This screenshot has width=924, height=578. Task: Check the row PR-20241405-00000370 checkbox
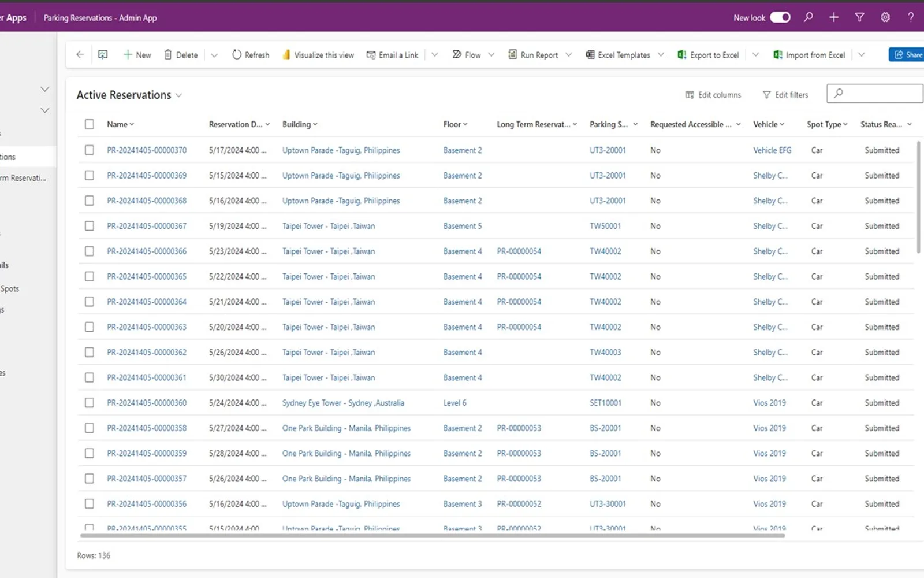click(x=89, y=150)
